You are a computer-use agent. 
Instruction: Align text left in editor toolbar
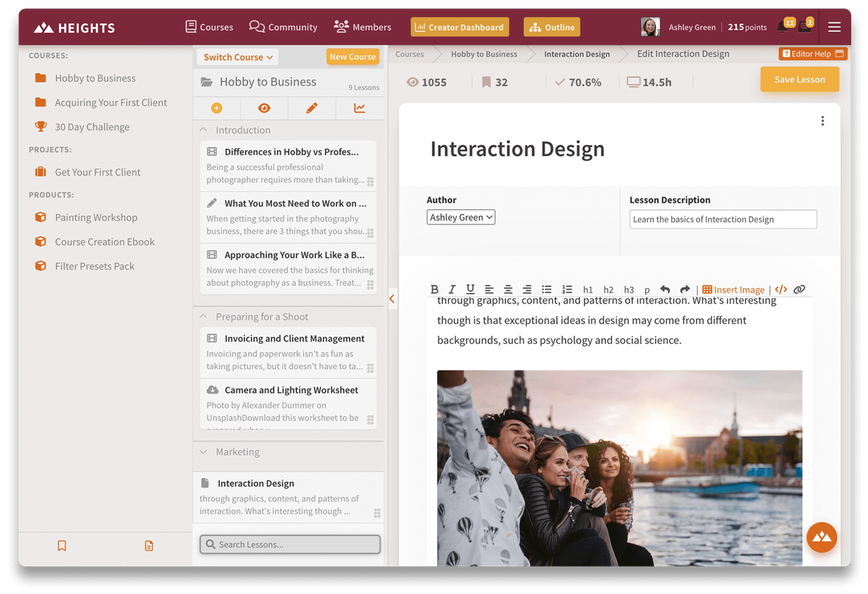coord(489,290)
